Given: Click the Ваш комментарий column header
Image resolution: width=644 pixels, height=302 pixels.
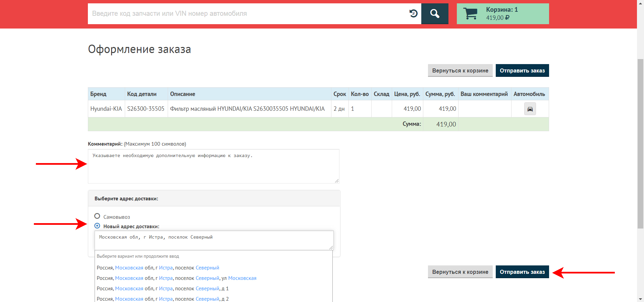Looking at the screenshot, I should 484,94.
